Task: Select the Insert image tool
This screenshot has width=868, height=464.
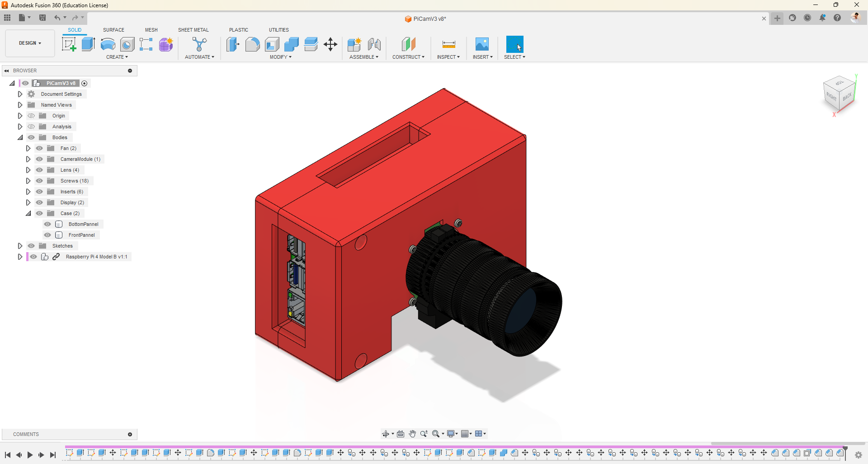Action: [482, 44]
